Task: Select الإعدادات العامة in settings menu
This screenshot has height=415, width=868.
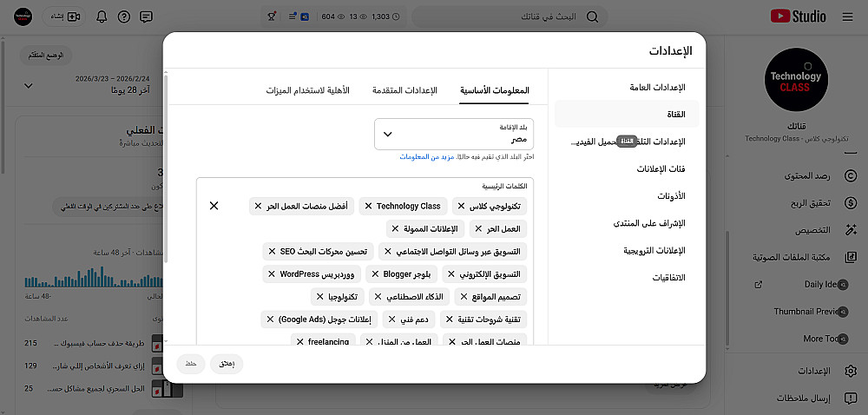Action: click(x=628, y=88)
